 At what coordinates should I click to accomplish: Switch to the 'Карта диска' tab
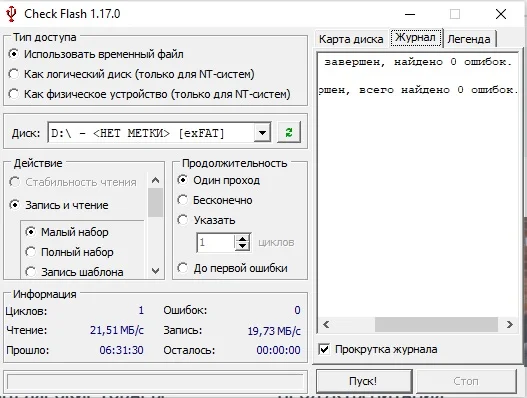(351, 39)
